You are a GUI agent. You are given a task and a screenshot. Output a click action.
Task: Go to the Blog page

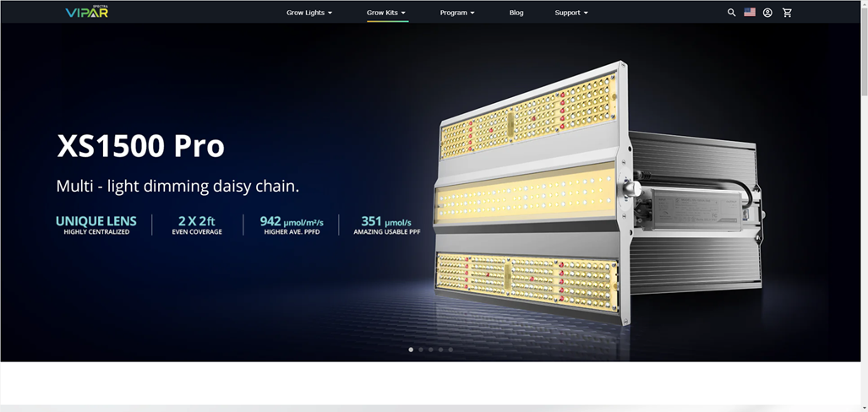coord(516,13)
